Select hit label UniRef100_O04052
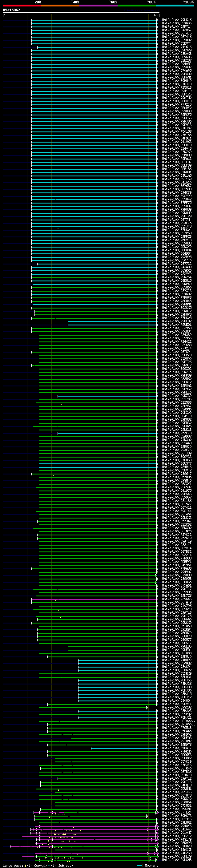Screen dimensions: 197x868 pyautogui.click(x=176, y=64)
